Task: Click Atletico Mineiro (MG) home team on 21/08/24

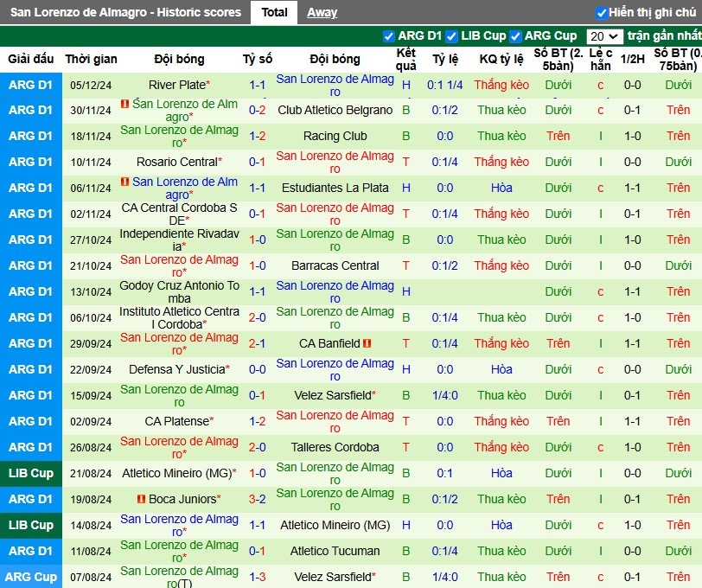Action: 179,473
